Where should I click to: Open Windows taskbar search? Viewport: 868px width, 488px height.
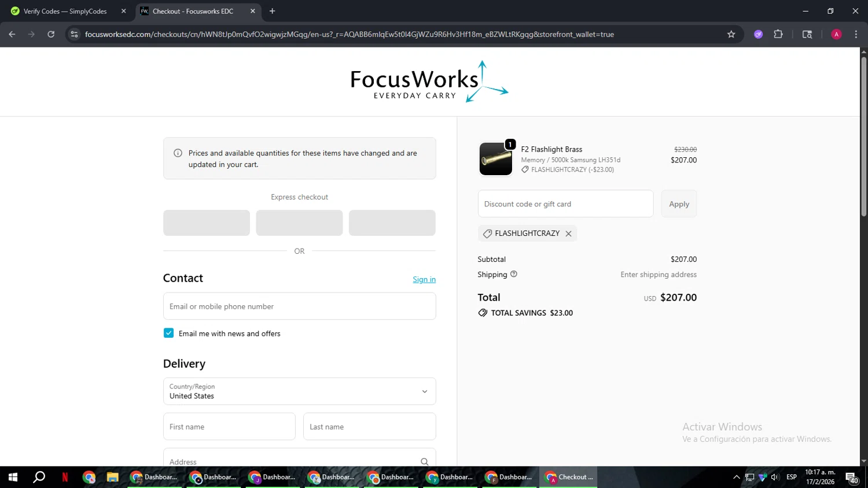click(x=39, y=477)
